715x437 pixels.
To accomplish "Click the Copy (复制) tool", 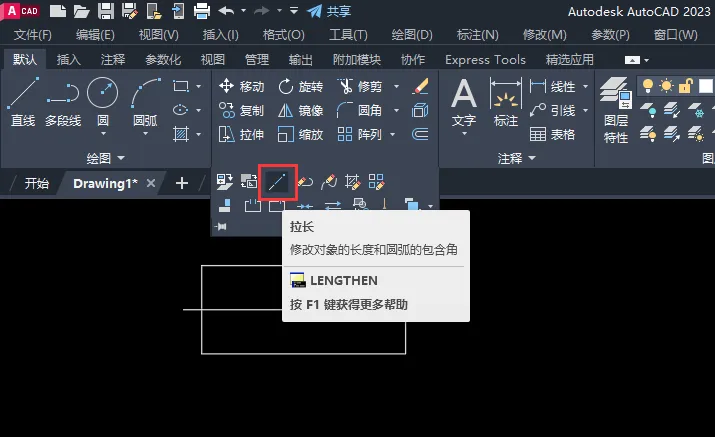I will coord(242,110).
